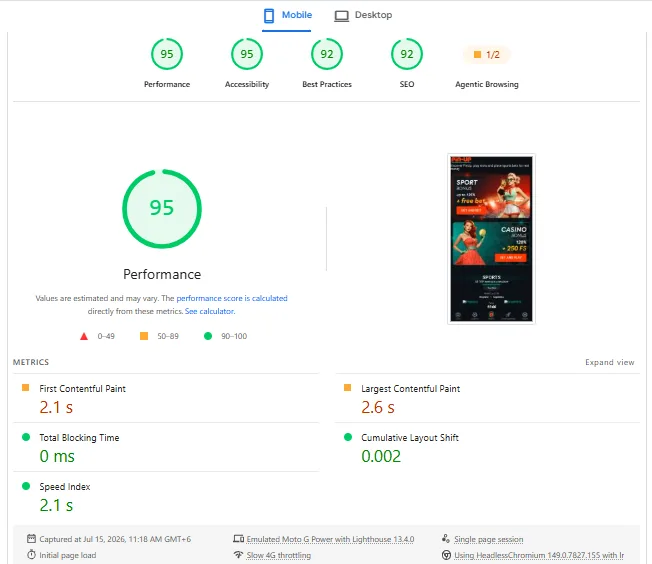Open the Performance score gauge 95
Viewport: 652px width, 564px height.
pyautogui.click(x=167, y=54)
